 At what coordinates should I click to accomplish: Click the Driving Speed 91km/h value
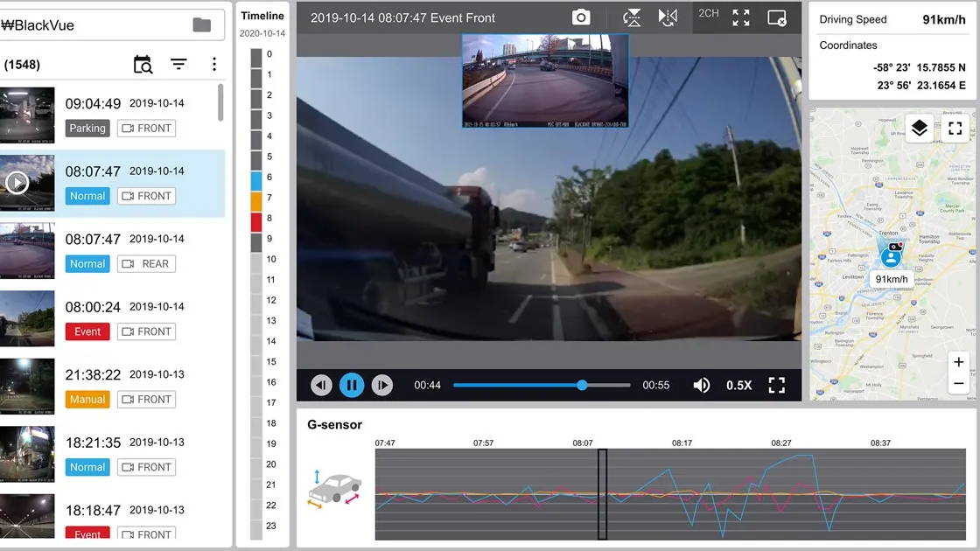[x=944, y=20]
